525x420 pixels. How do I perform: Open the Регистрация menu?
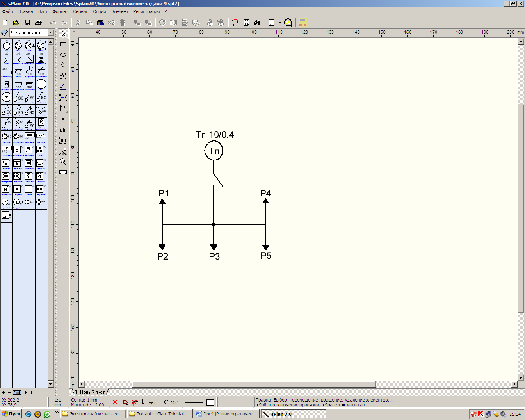tap(146, 11)
